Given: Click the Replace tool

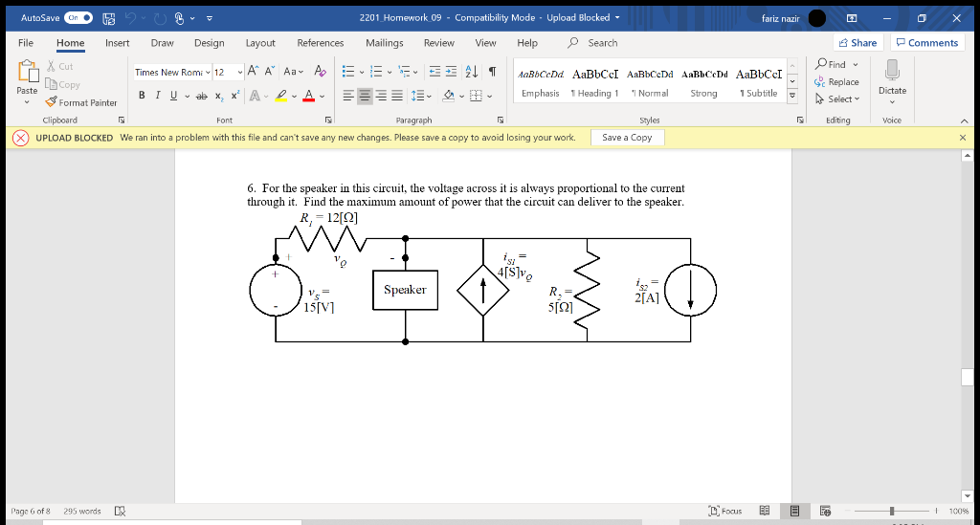Looking at the screenshot, I should [x=836, y=82].
